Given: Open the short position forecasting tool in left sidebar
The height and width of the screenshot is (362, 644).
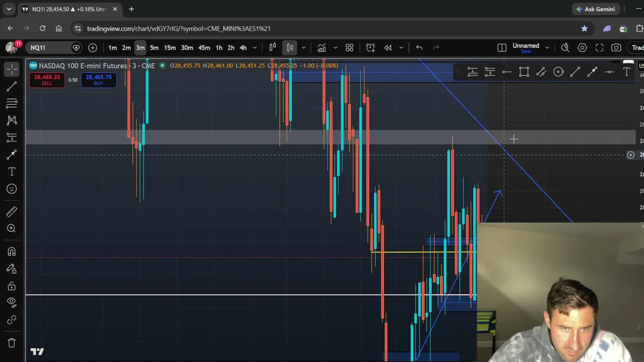Looking at the screenshot, I should [x=12, y=137].
